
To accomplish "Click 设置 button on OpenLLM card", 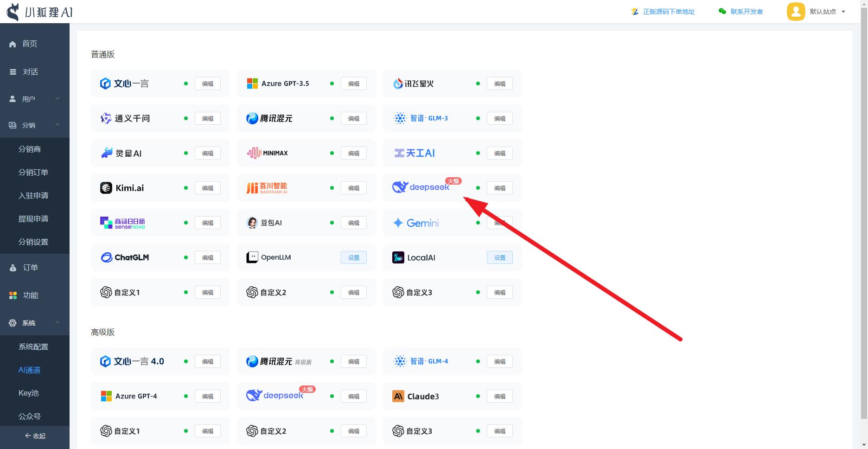I will [353, 257].
